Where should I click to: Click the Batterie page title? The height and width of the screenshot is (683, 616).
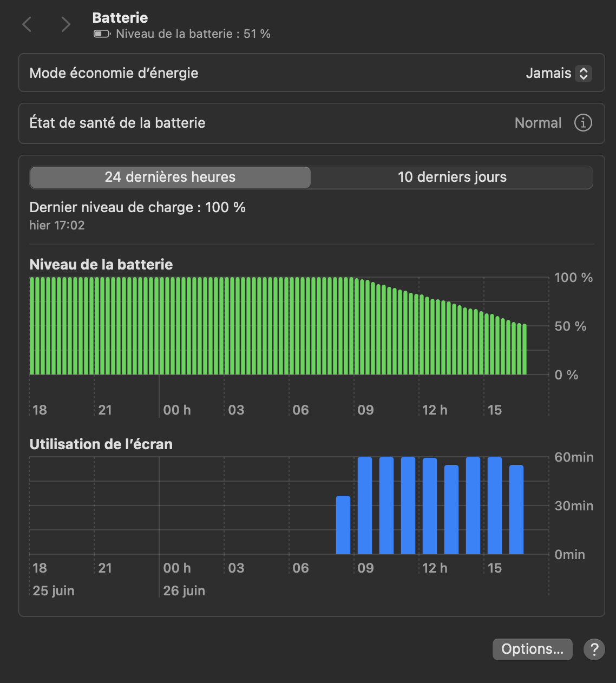[x=120, y=18]
